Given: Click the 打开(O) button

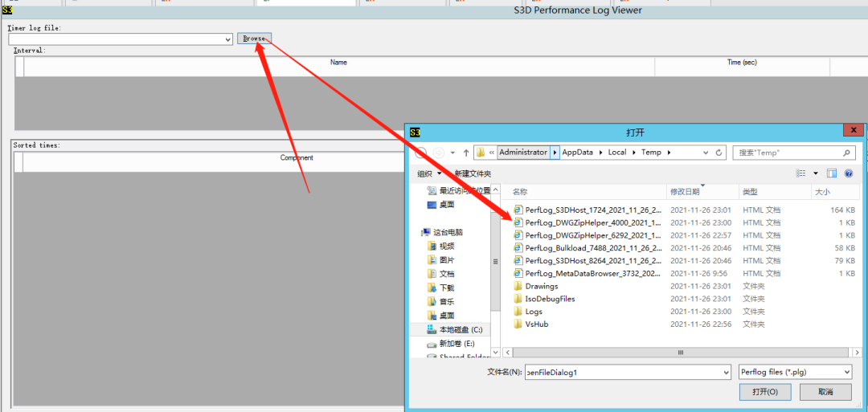Looking at the screenshot, I should (765, 392).
